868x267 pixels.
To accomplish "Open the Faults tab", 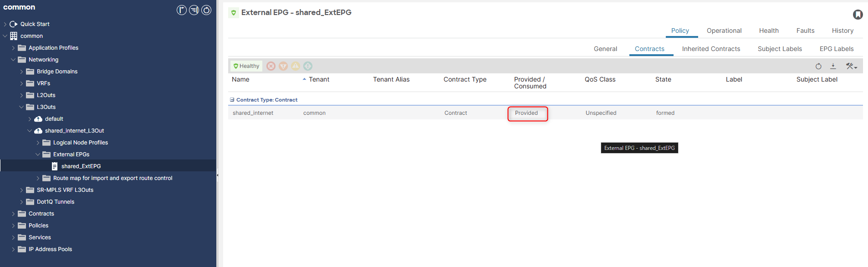I will (x=805, y=31).
